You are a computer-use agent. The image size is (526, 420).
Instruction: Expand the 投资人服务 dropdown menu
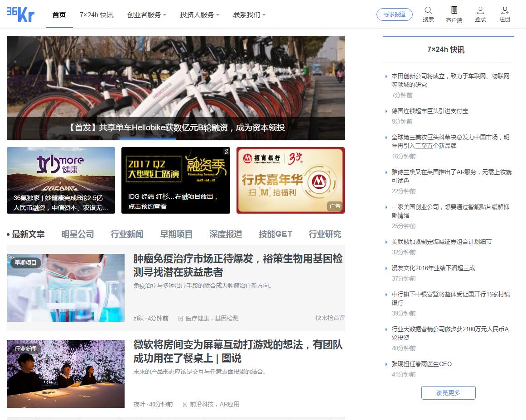click(x=198, y=14)
